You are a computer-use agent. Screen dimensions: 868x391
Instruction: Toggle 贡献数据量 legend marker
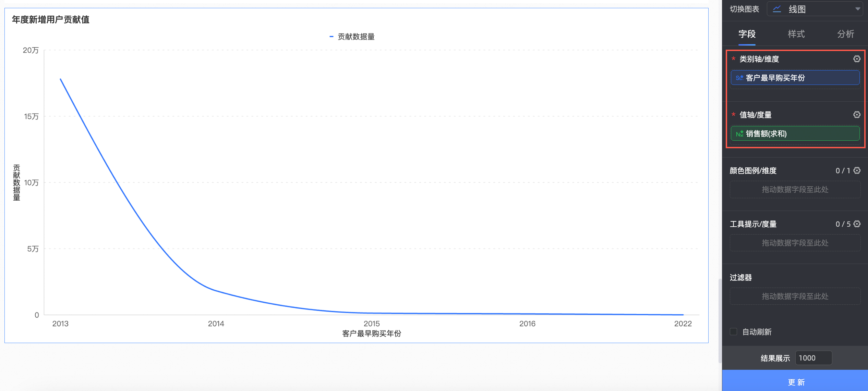coord(331,37)
